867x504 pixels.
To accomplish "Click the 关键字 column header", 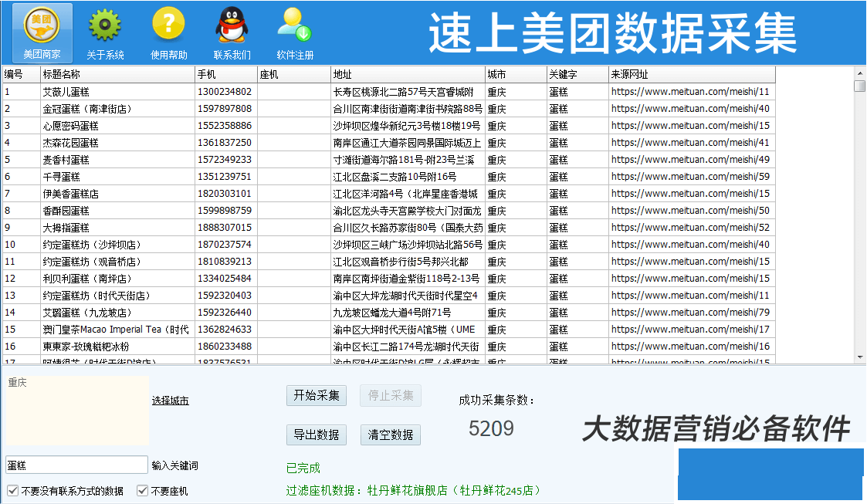I will click(x=577, y=75).
